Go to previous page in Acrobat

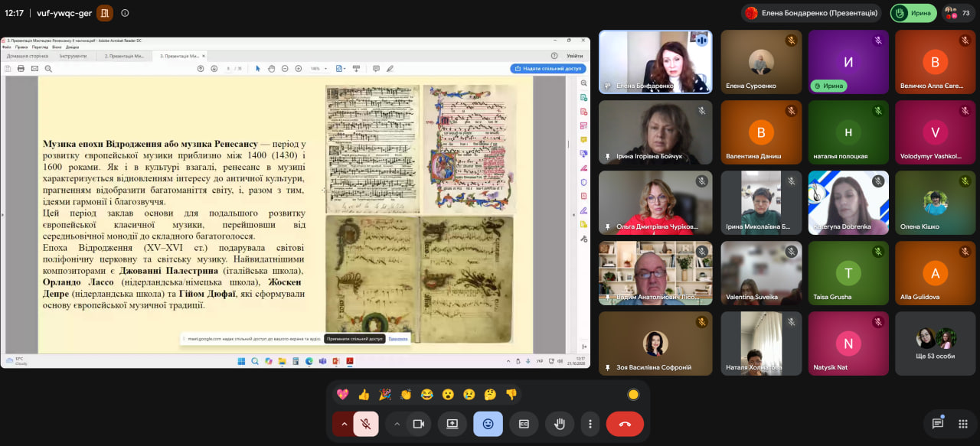point(201,68)
